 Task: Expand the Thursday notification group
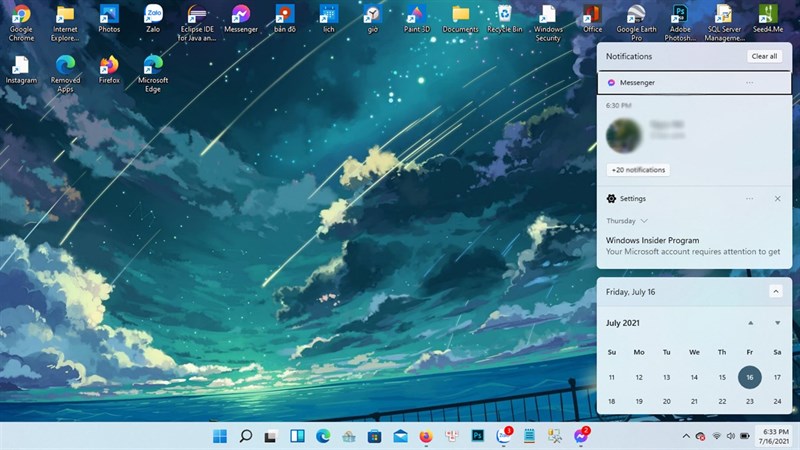click(x=644, y=220)
